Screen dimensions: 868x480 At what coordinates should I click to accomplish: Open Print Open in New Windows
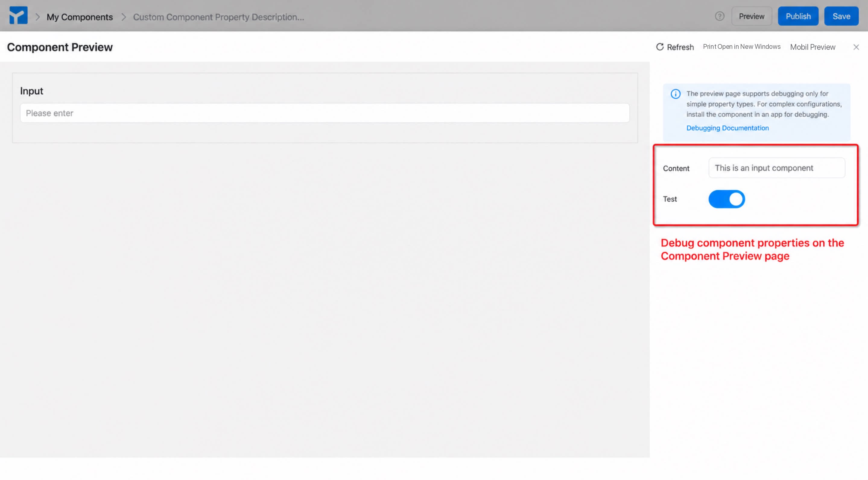[x=742, y=47]
